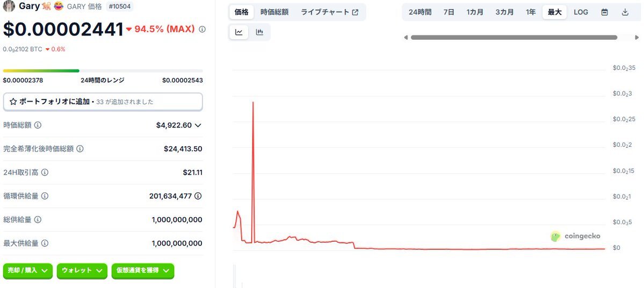Select the 24時間 time range
The height and width of the screenshot is (288, 644).
[419, 12]
